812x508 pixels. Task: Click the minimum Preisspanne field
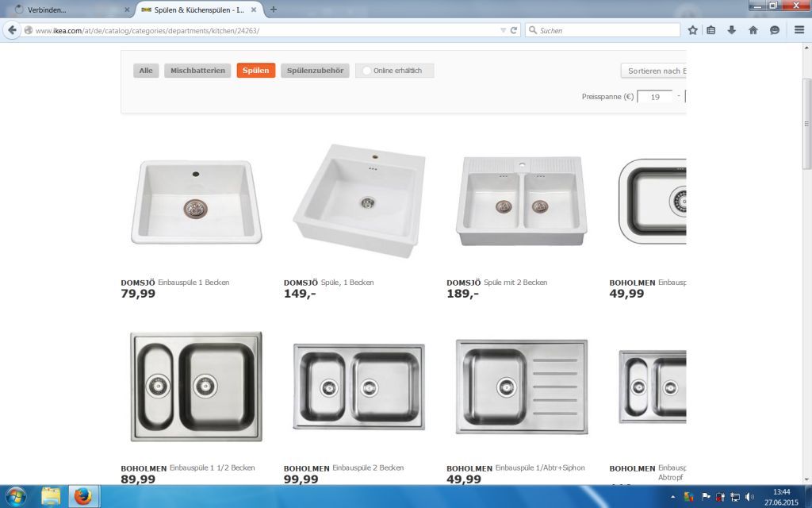point(655,96)
